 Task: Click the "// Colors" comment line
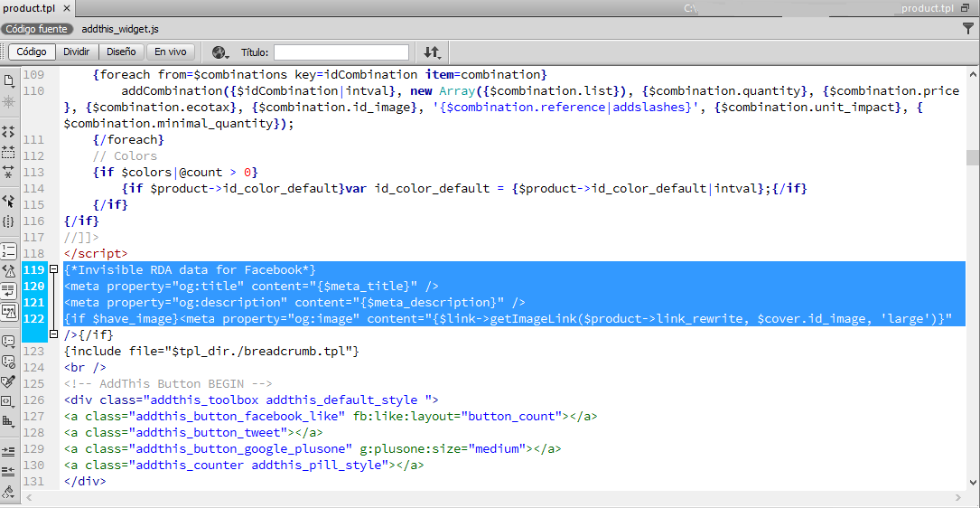(125, 155)
